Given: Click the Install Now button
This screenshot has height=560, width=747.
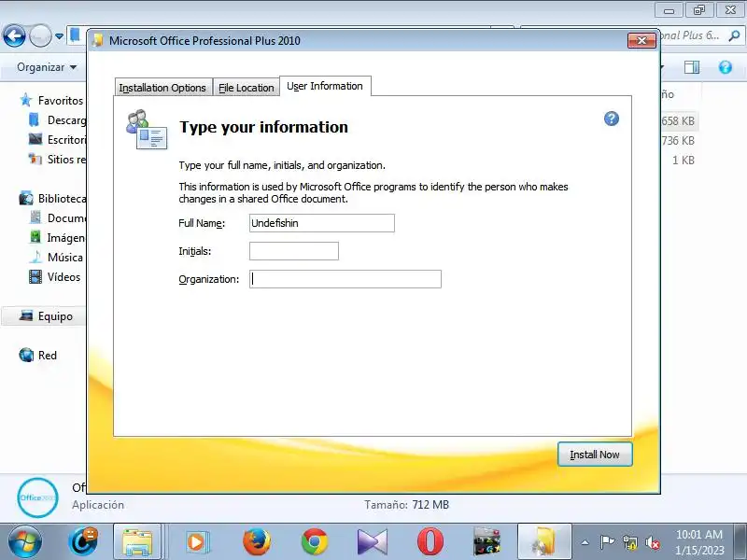Looking at the screenshot, I should [x=595, y=455].
